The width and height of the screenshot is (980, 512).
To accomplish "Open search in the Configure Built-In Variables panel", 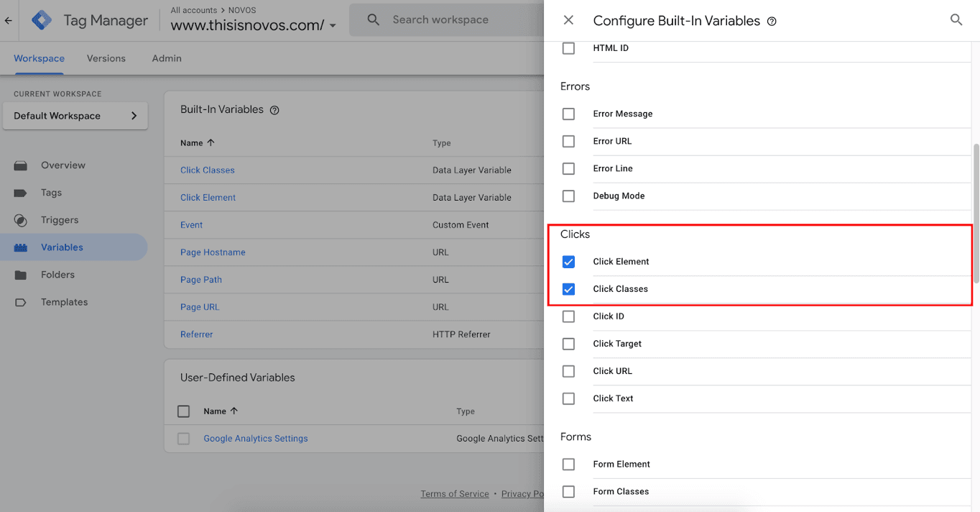I will pyautogui.click(x=956, y=20).
